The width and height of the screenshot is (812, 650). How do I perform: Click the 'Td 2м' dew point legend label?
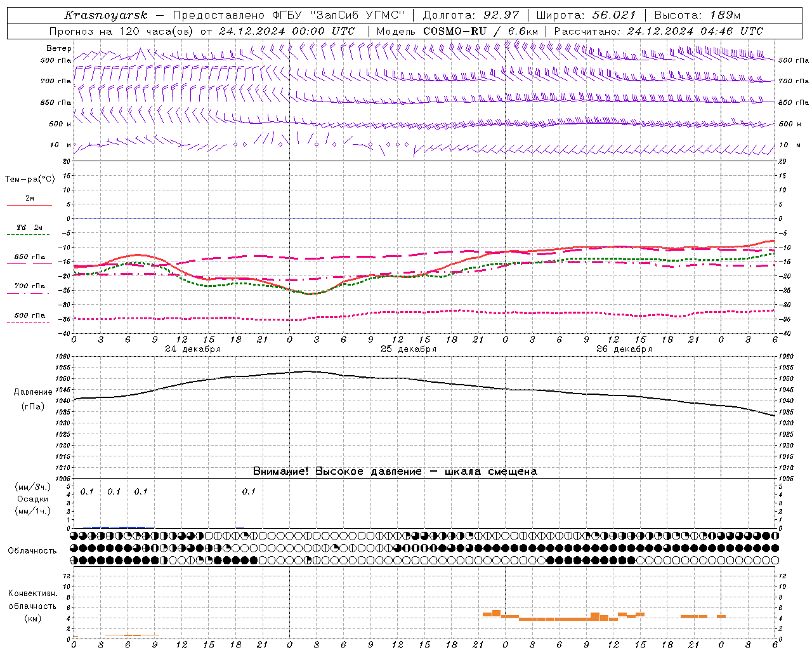point(29,227)
